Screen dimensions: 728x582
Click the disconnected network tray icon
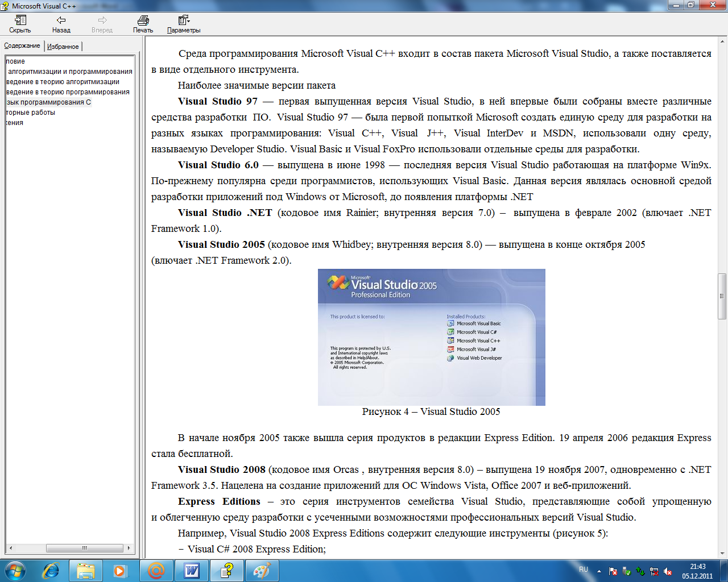pos(654,571)
